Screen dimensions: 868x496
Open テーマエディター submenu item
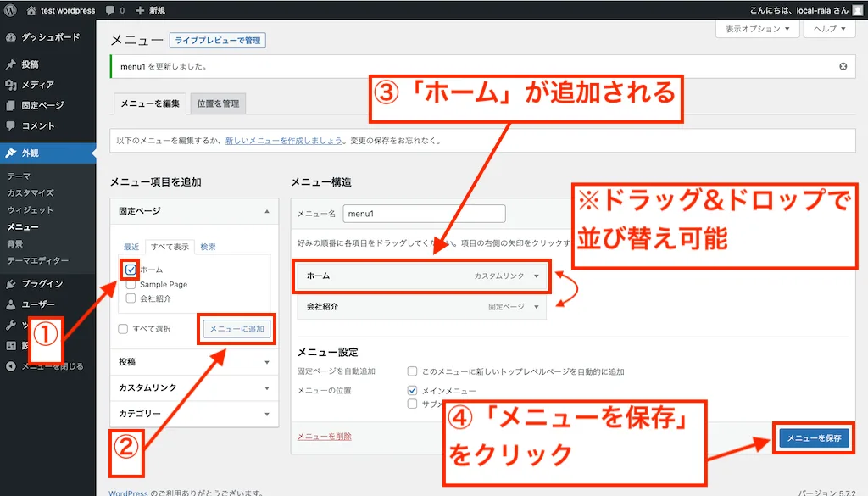[x=37, y=260]
